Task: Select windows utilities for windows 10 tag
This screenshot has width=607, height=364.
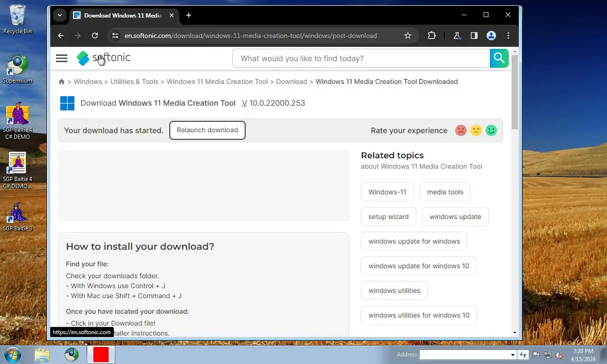Action: tap(419, 315)
